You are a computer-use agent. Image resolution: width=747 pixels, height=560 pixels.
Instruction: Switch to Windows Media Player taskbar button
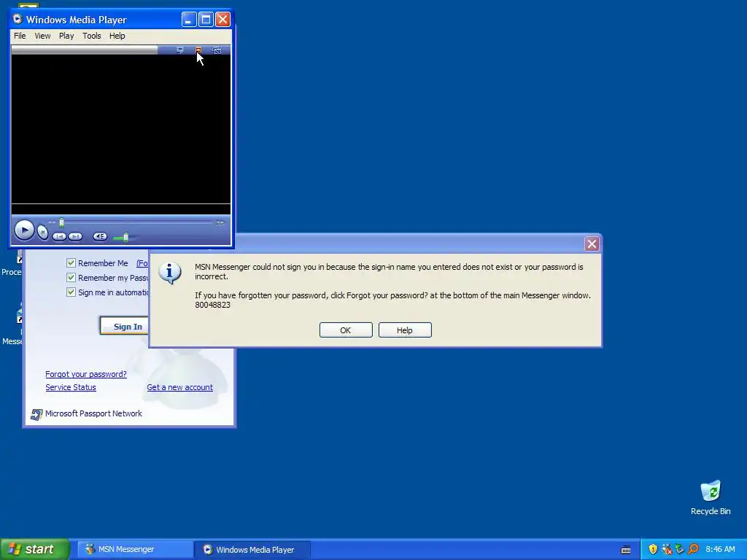point(252,550)
